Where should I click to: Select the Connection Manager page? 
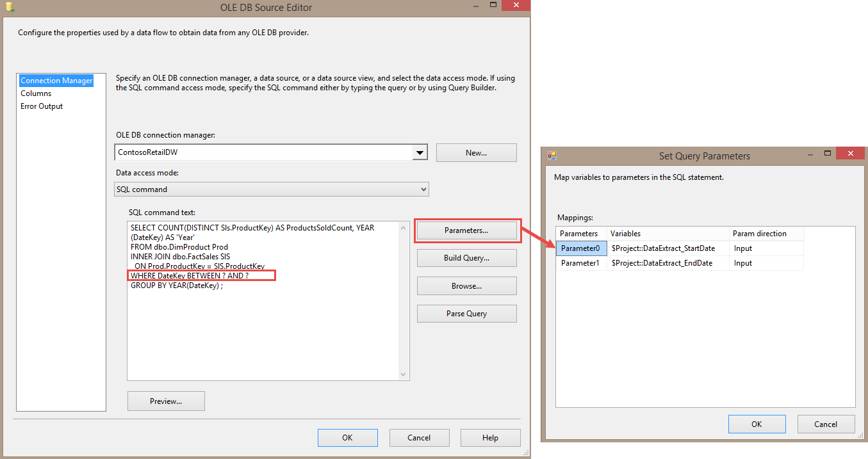pos(56,80)
